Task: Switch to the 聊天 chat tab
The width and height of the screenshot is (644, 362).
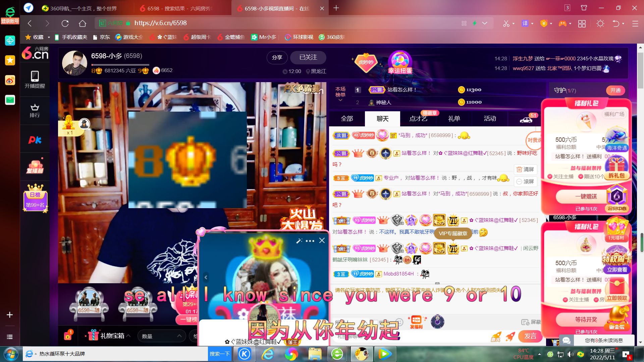Action: (x=382, y=119)
